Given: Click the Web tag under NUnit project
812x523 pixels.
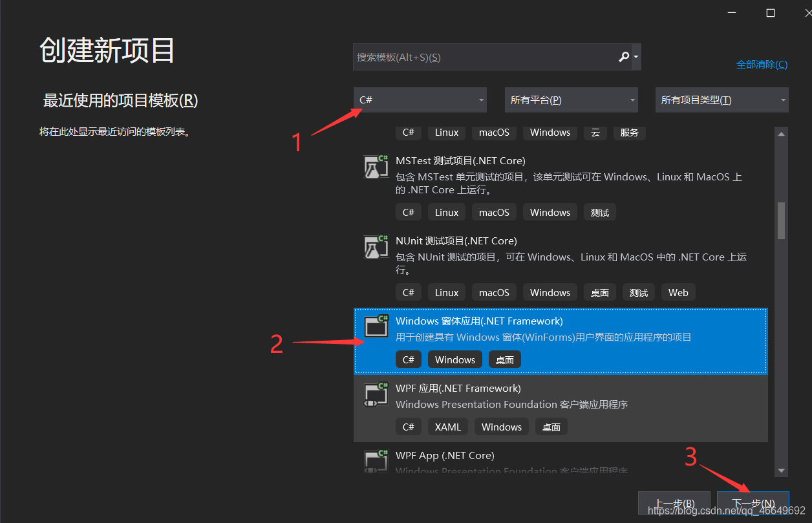Looking at the screenshot, I should click(x=678, y=292).
